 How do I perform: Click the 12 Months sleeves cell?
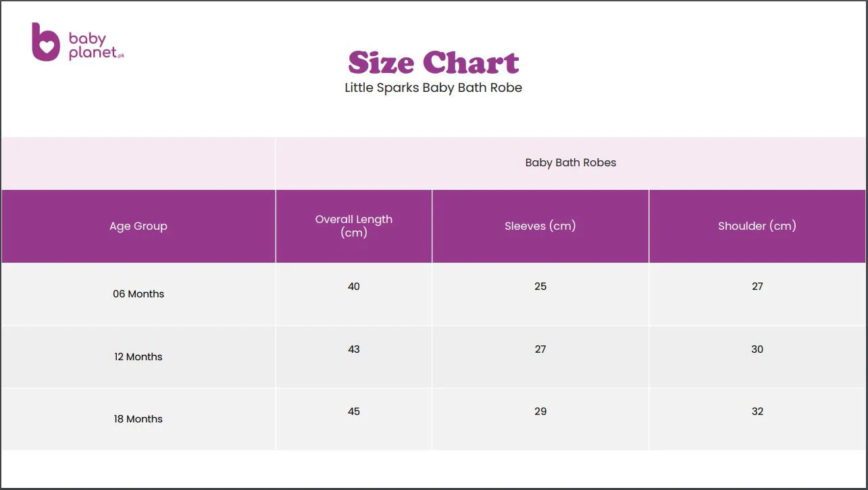coord(540,357)
